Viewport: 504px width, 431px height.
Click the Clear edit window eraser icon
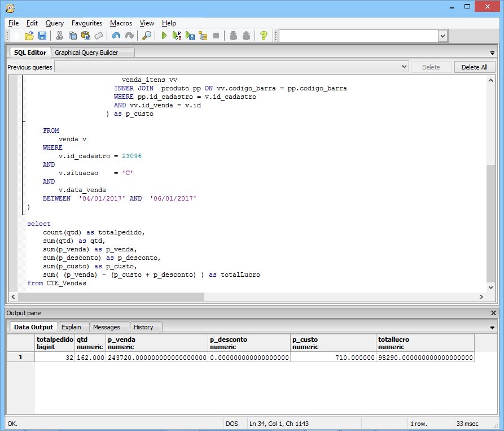point(99,36)
